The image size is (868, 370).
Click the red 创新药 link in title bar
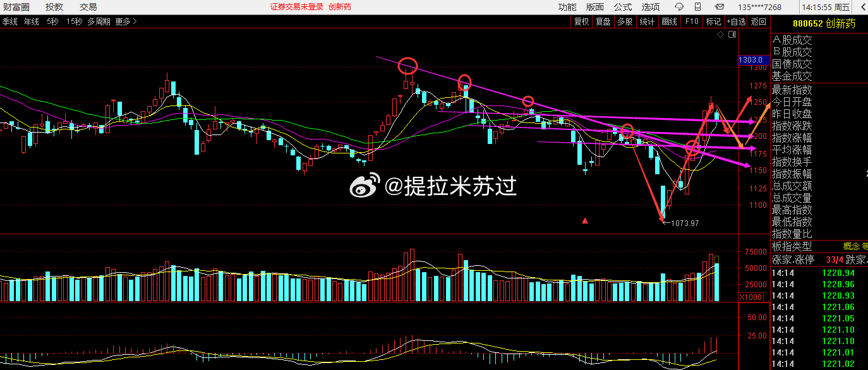340,7
